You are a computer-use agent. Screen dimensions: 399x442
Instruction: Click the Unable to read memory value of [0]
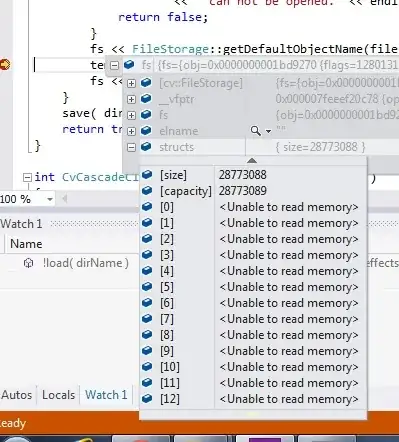[289, 207]
